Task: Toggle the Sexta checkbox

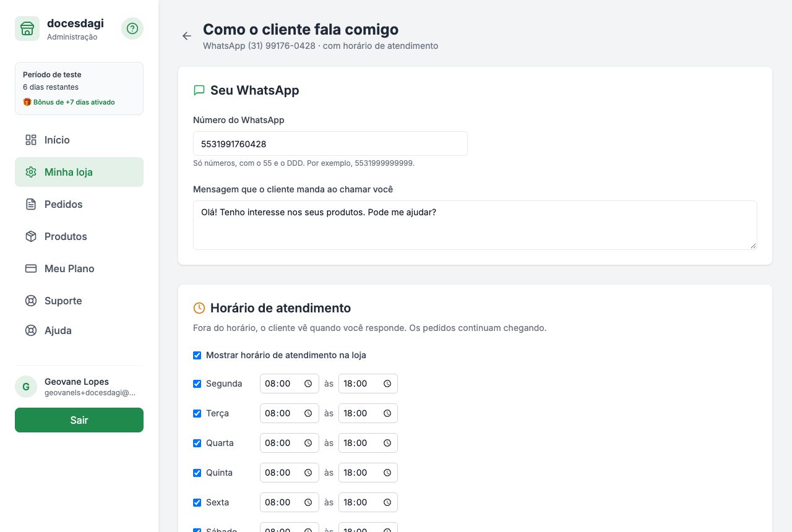Action: click(197, 502)
